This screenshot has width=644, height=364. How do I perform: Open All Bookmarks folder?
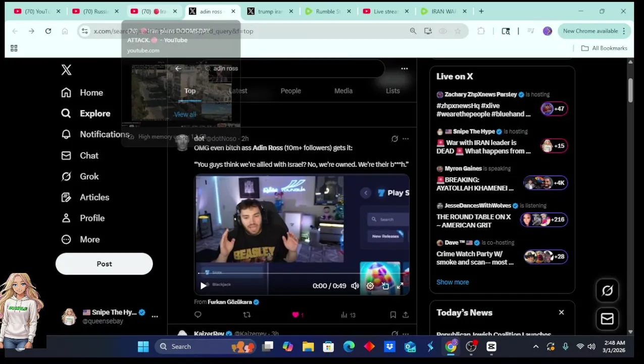coord(604,48)
